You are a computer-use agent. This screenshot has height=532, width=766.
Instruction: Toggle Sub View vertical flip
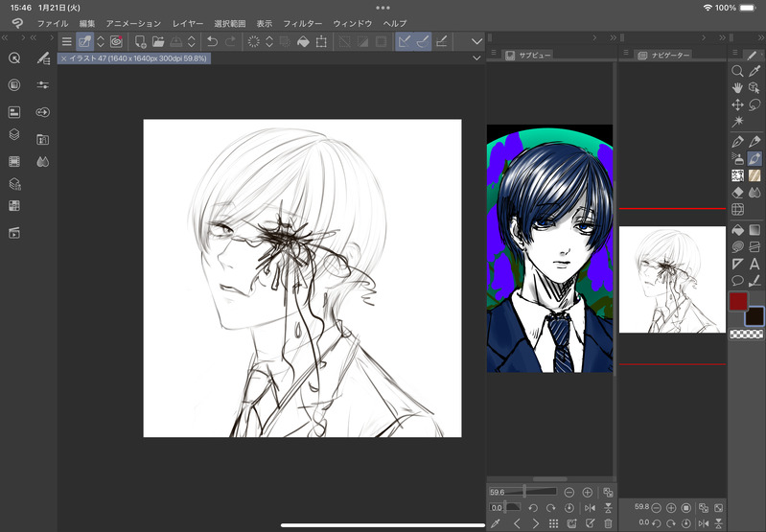pyautogui.click(x=608, y=508)
